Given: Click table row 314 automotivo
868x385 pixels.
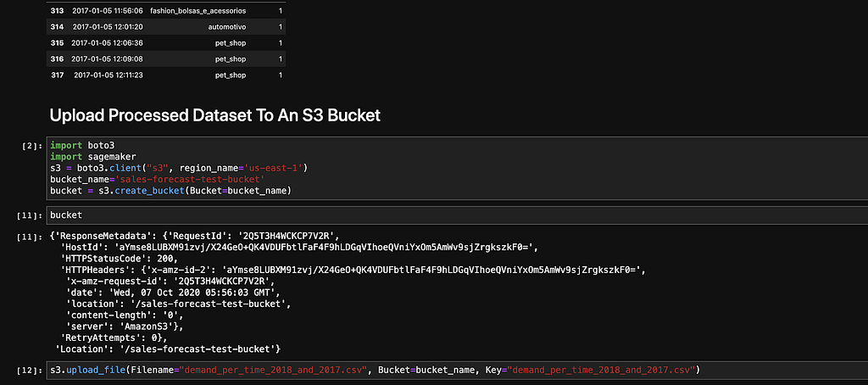Looking at the screenshot, I should (166, 26).
